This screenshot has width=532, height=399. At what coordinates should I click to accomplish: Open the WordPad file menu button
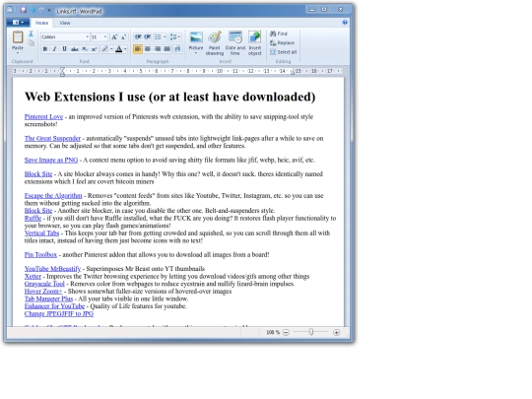[18, 23]
